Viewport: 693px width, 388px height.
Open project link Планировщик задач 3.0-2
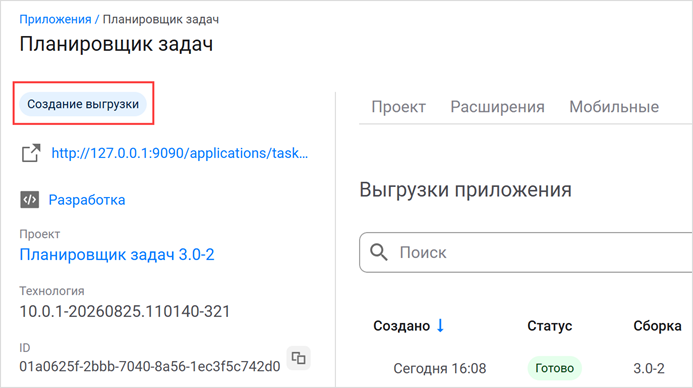(x=117, y=255)
